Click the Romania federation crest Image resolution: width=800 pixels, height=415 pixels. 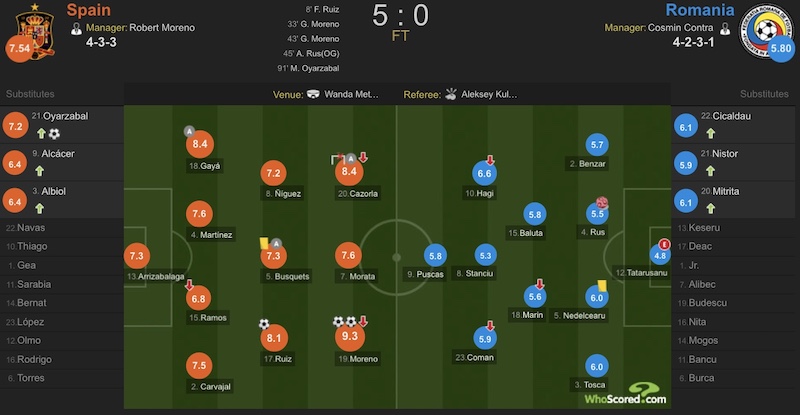tap(762, 31)
